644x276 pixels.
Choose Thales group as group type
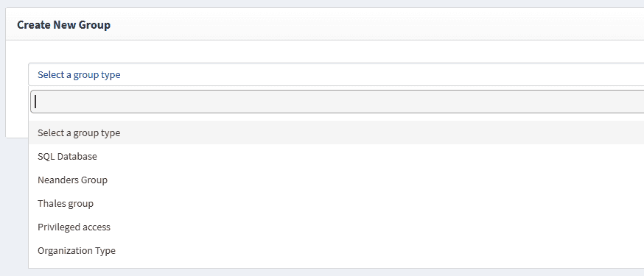coord(336,203)
